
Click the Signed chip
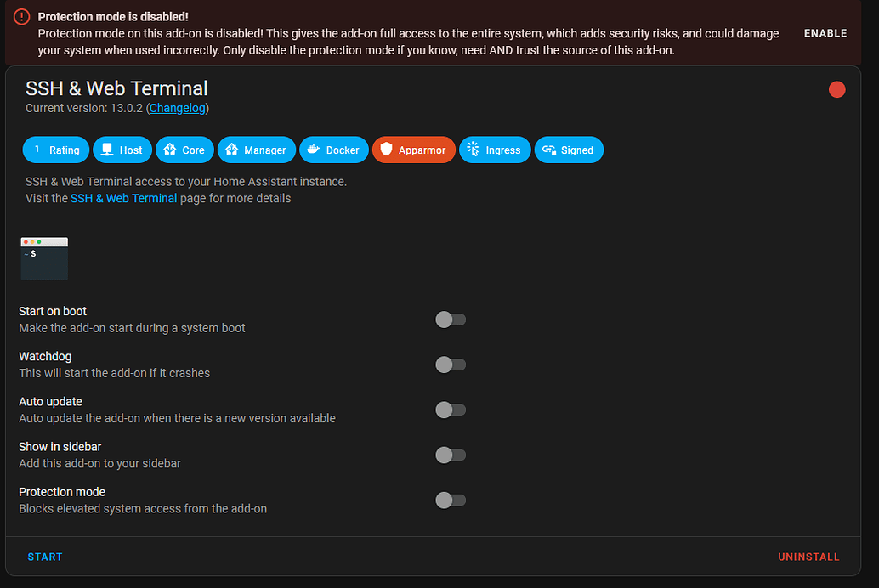click(569, 150)
